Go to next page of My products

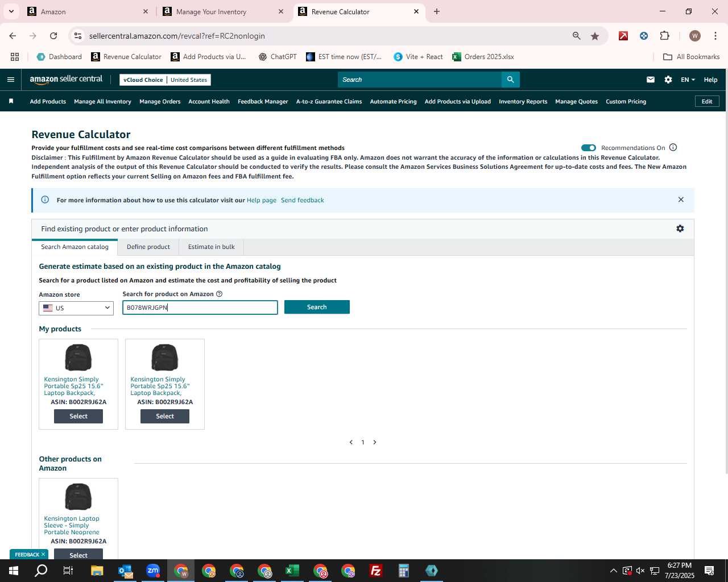375,442
